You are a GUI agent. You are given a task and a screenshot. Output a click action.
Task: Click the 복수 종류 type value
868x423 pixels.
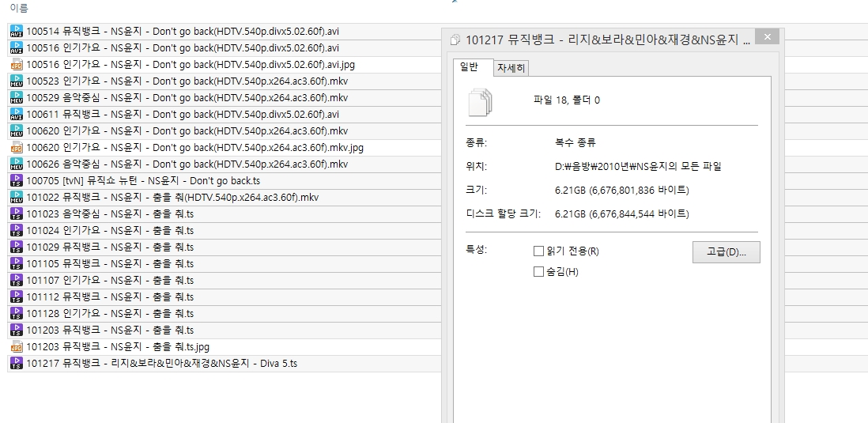click(x=576, y=142)
